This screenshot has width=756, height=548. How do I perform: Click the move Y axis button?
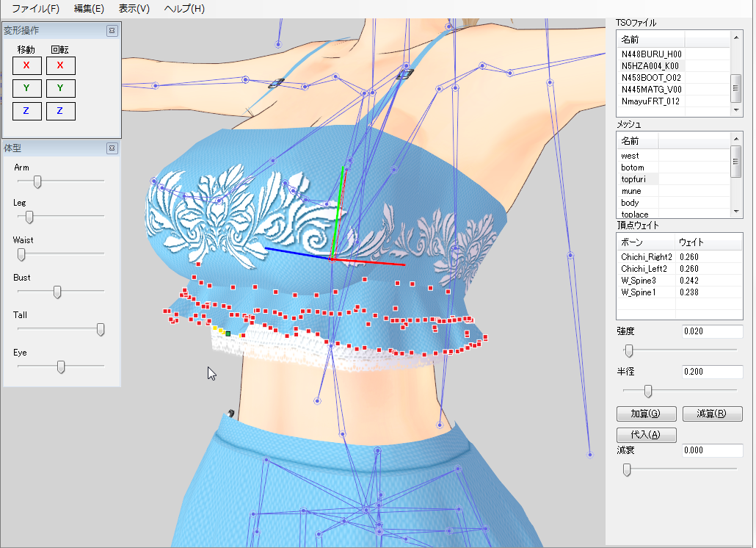26,89
